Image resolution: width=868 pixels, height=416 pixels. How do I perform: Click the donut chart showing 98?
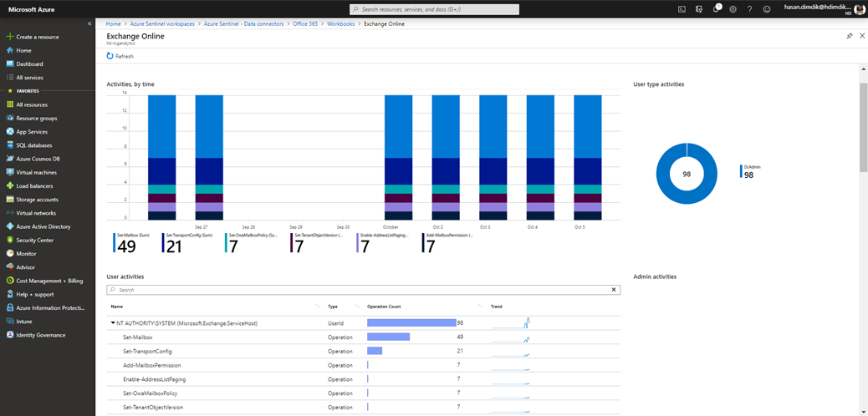687,174
